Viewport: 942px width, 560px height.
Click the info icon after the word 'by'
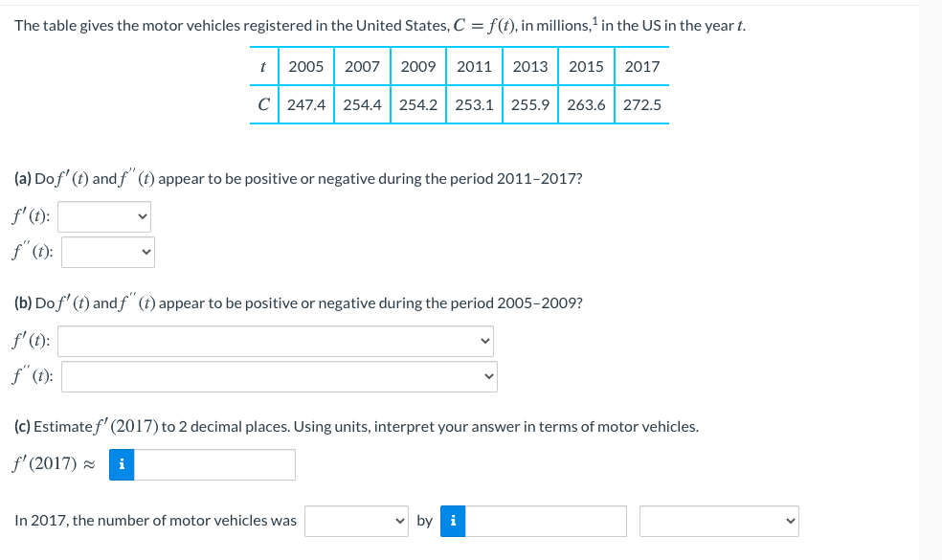[452, 521]
